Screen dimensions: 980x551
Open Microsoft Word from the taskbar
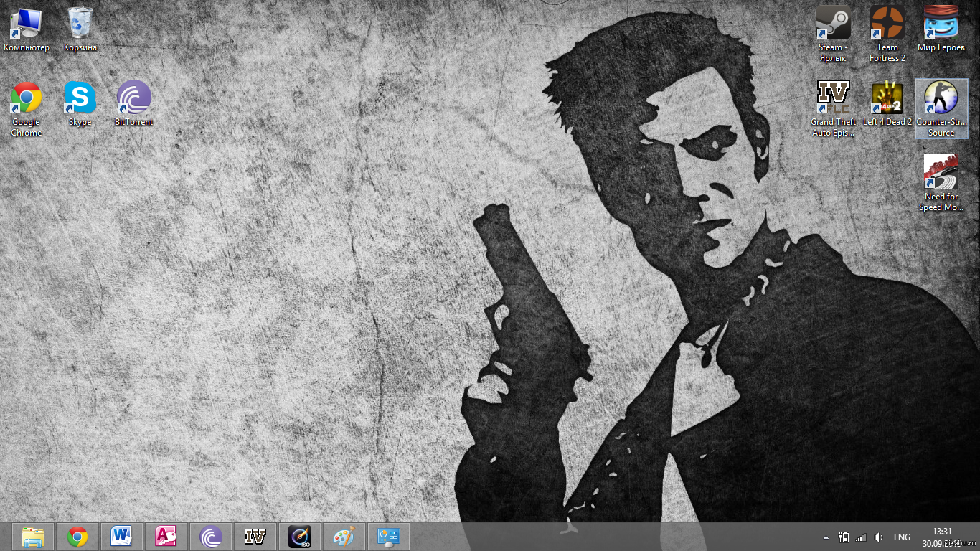122,537
